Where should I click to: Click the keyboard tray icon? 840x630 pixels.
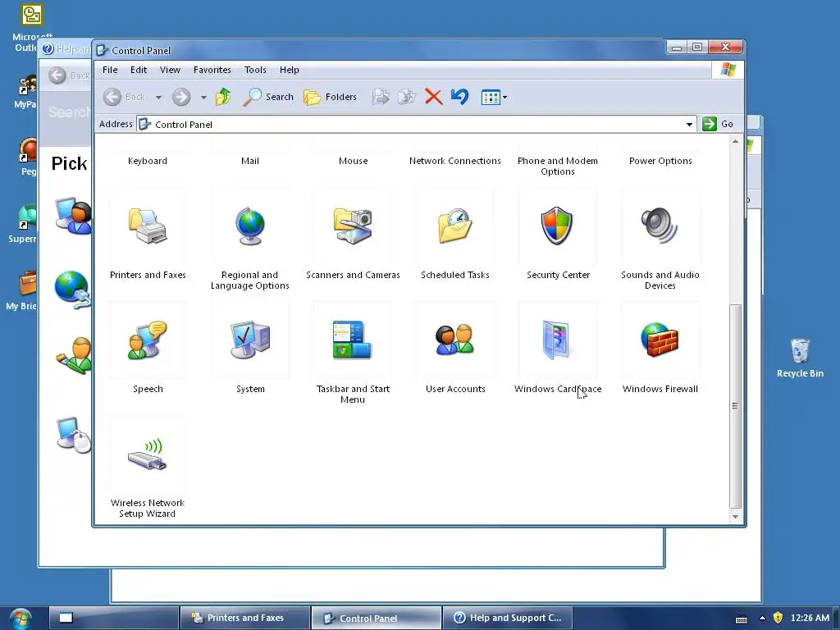tap(742, 619)
